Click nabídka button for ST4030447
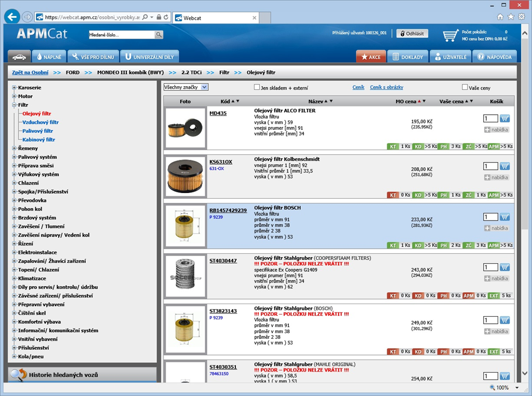Image resolution: width=532 pixels, height=396 pixels. (x=496, y=278)
